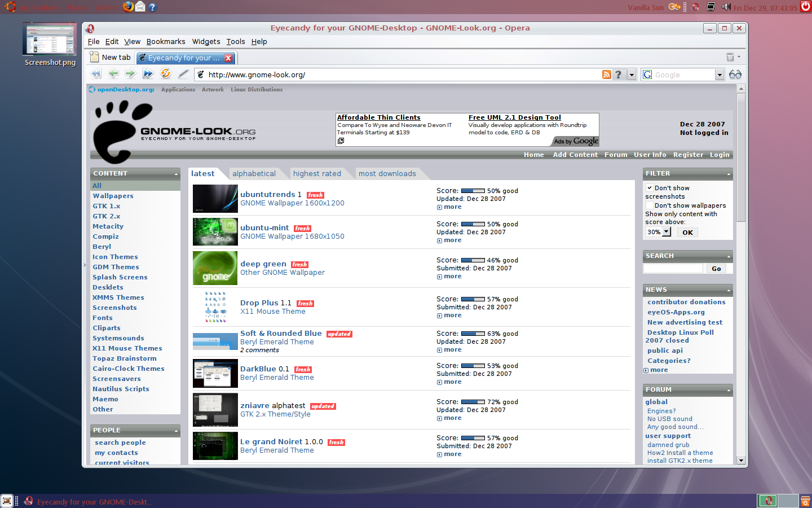812x508 pixels.
Task: Open the Icon Themes category link
Action: coord(115,257)
